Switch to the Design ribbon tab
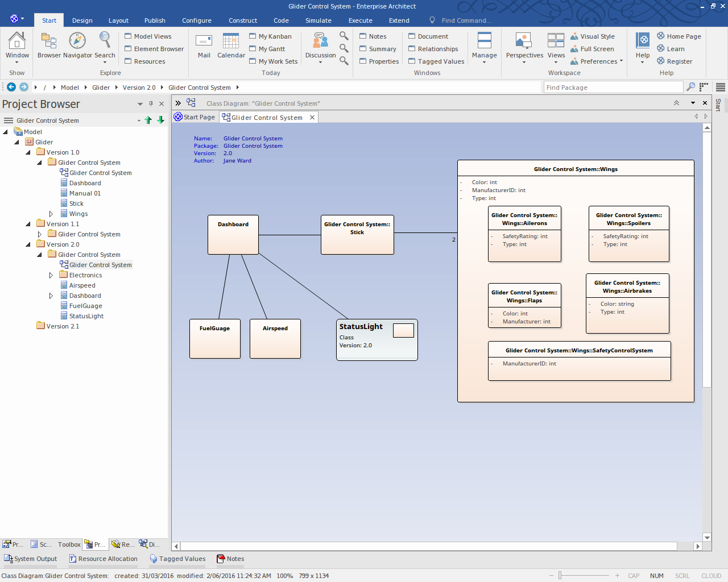This screenshot has height=582, width=728. (x=82, y=20)
